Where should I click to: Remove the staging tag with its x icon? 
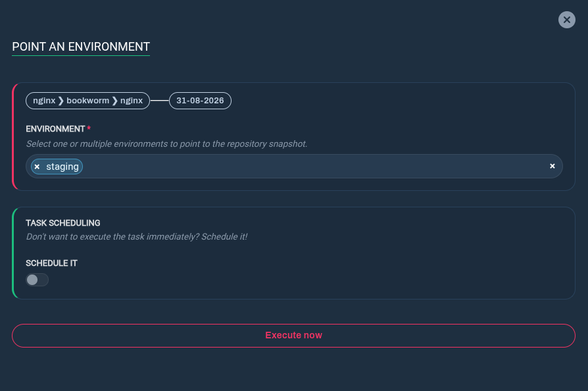(x=37, y=167)
